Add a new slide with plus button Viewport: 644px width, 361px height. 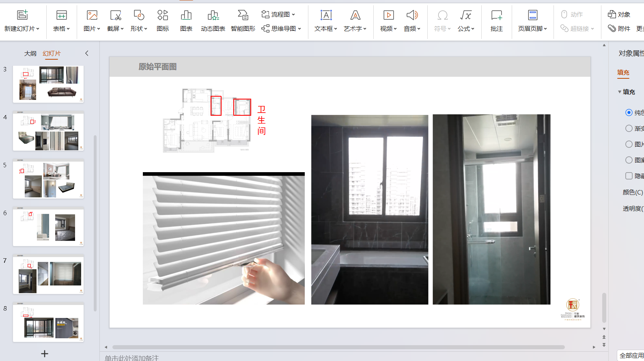tap(45, 354)
